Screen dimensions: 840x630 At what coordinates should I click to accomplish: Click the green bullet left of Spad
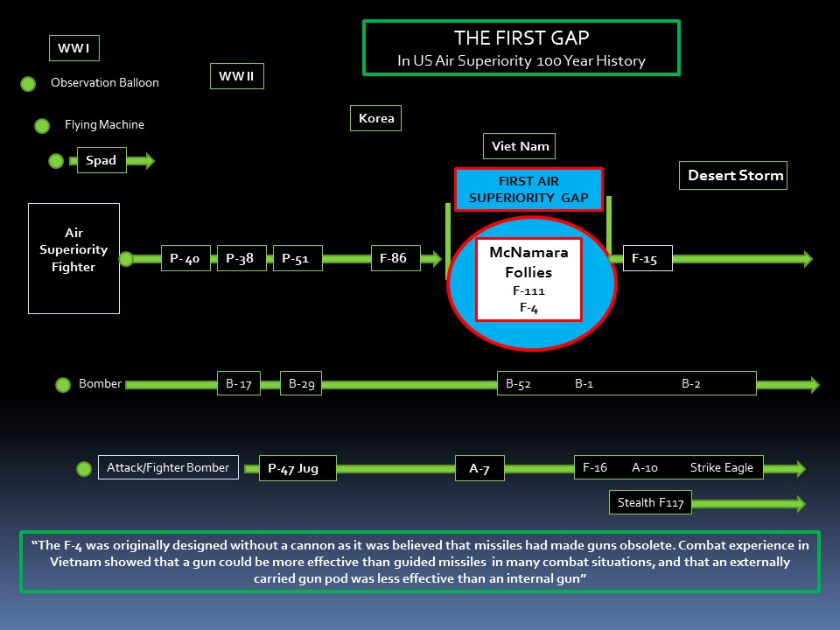pyautogui.click(x=56, y=161)
